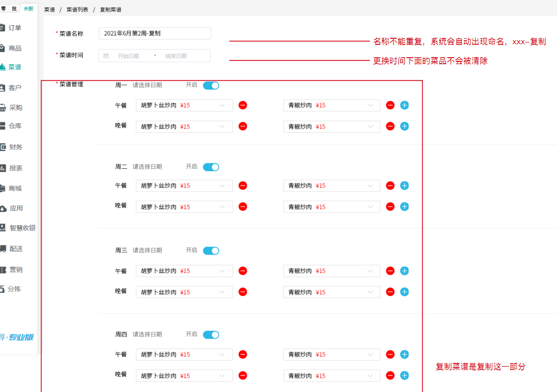Viewport: 557px width, 392px height.
Task: Remove 青椒炒肉 from 周二 午餐
Action: click(x=390, y=186)
